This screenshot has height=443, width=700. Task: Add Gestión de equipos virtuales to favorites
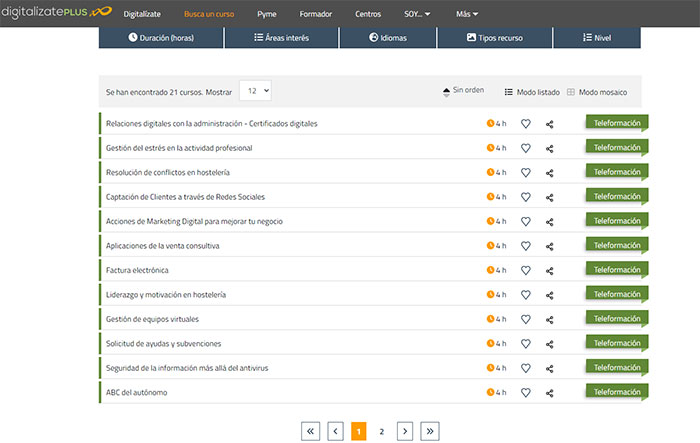(526, 319)
